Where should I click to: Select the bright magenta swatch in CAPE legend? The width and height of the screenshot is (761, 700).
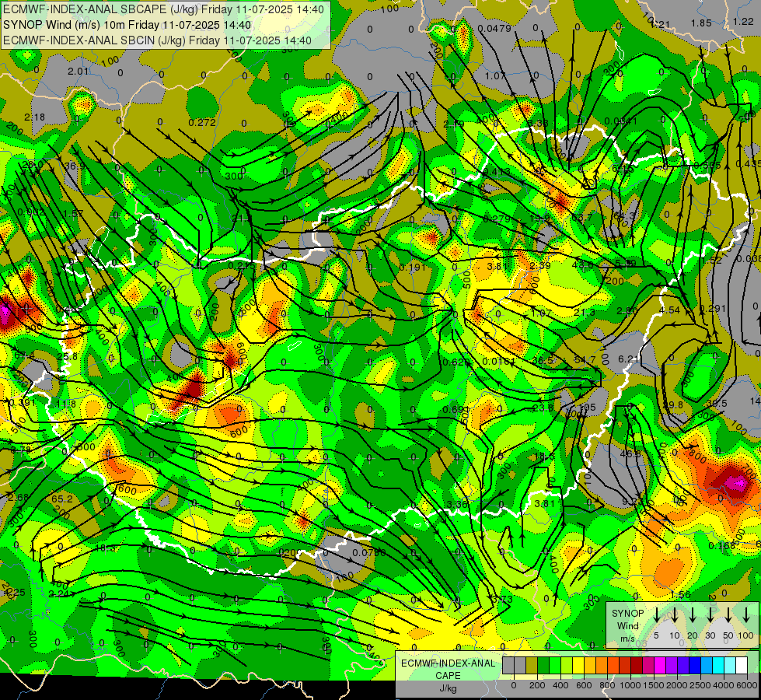pos(660,665)
